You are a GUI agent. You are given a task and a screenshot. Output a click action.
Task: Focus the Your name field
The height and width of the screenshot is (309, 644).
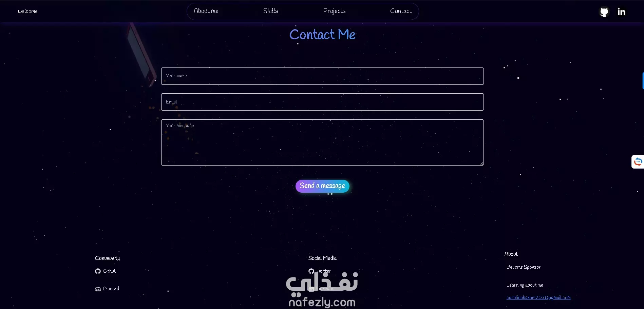[x=322, y=76]
